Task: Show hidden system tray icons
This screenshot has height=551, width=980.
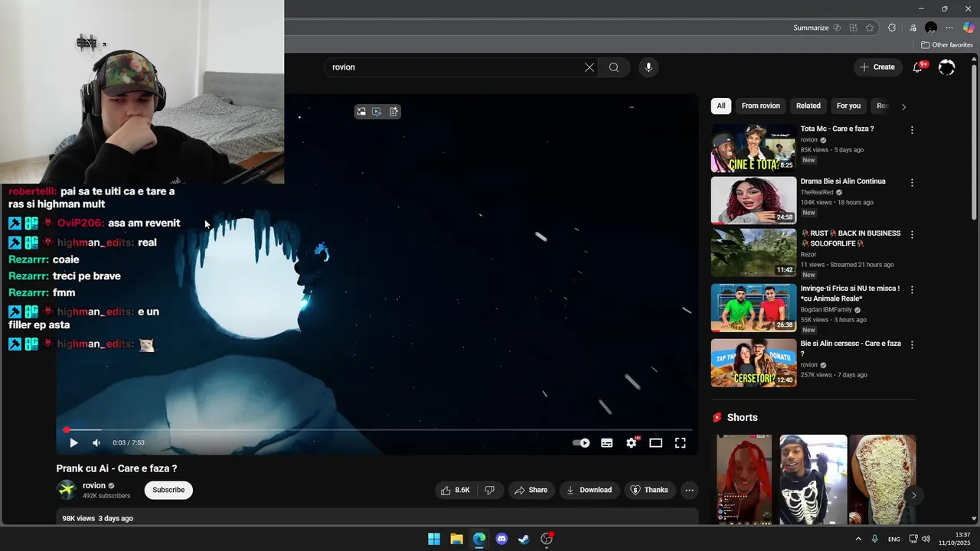Action: (x=857, y=539)
